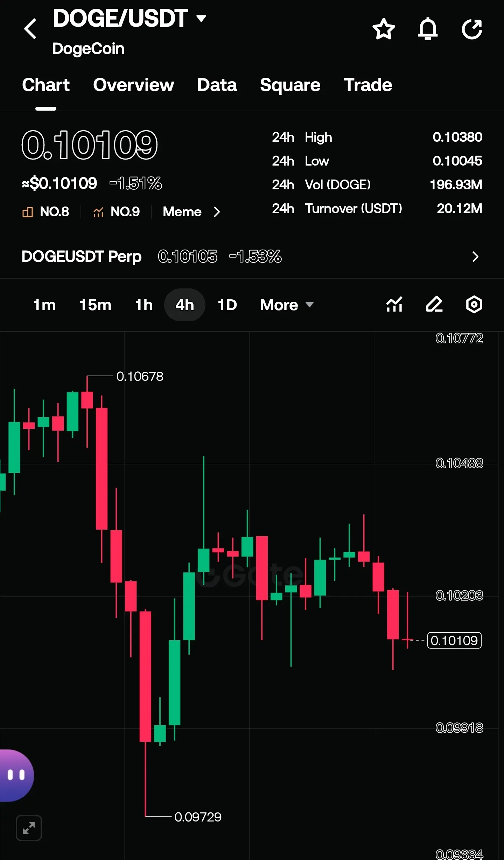Select the 1D timeframe
Image resolution: width=504 pixels, height=860 pixels.
[x=227, y=305]
